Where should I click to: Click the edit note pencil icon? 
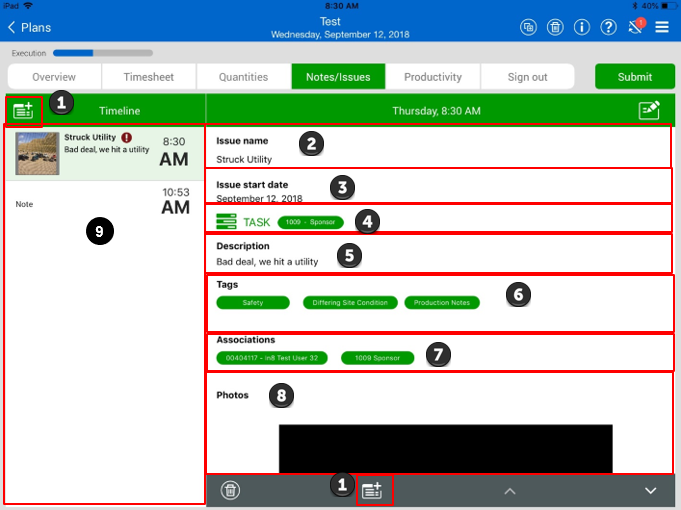(x=649, y=111)
